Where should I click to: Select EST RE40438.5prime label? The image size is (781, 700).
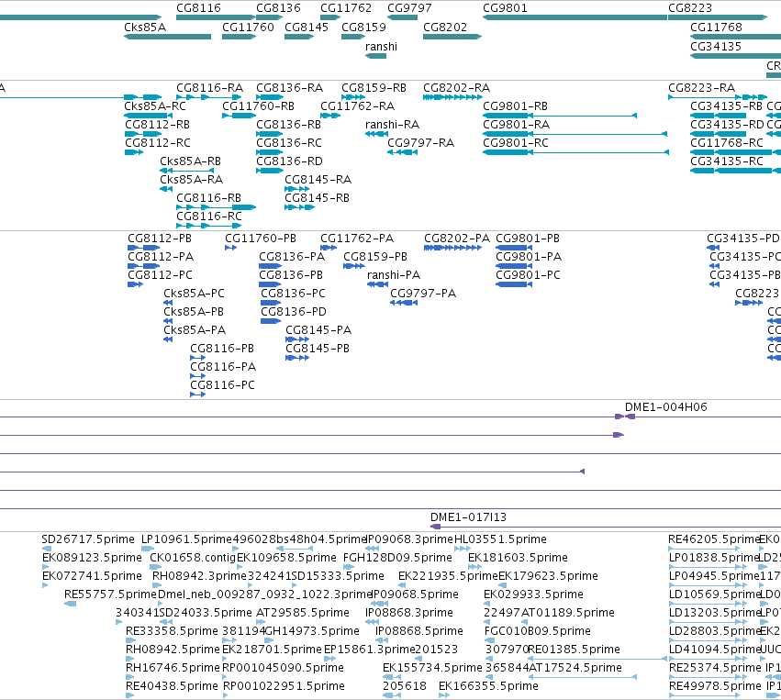pyautogui.click(x=172, y=686)
